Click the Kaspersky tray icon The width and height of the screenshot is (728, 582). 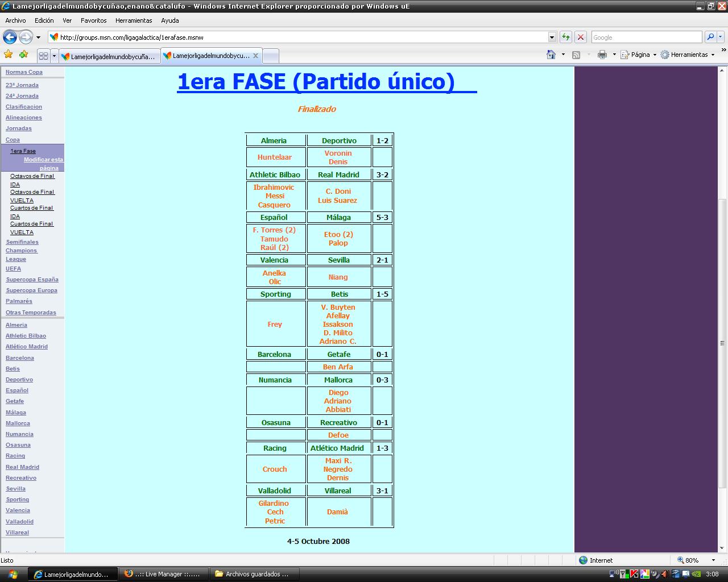tap(634, 574)
